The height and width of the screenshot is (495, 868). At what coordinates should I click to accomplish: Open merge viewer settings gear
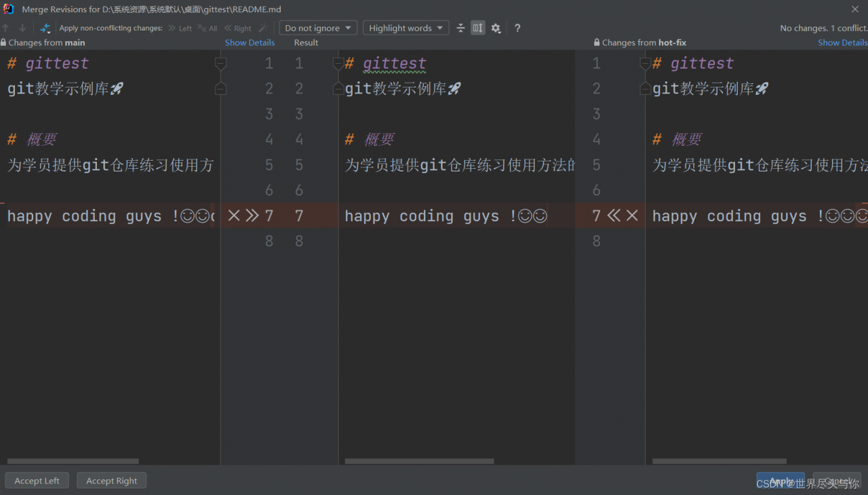click(x=496, y=28)
